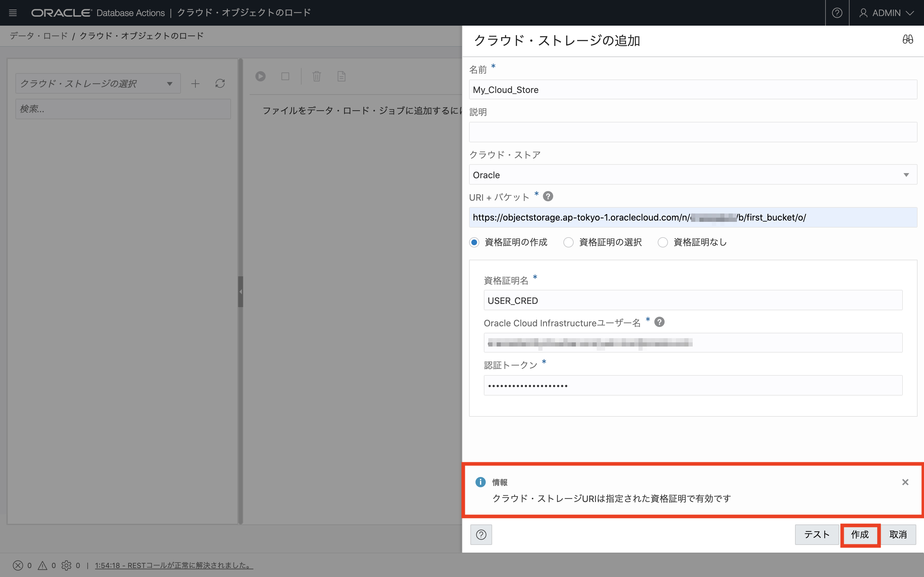Click the help icon beside OCI user name

659,322
